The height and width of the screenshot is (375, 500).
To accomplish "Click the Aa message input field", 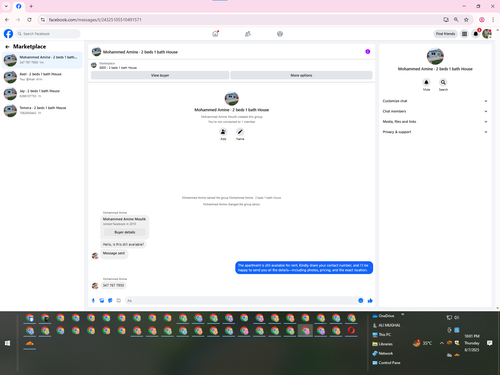I will [x=241, y=301].
